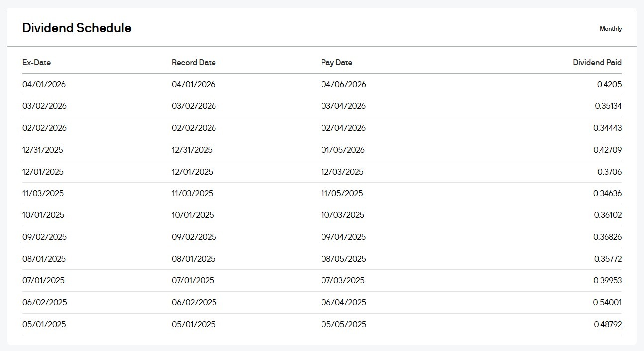Select record date 02/02/2026
This screenshot has width=644, height=351.
coord(194,128)
